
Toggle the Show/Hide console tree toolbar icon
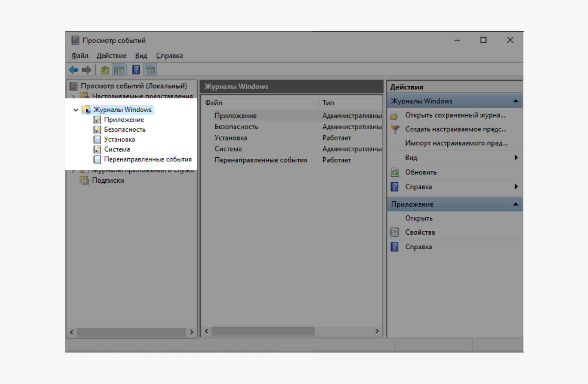pyautogui.click(x=118, y=70)
